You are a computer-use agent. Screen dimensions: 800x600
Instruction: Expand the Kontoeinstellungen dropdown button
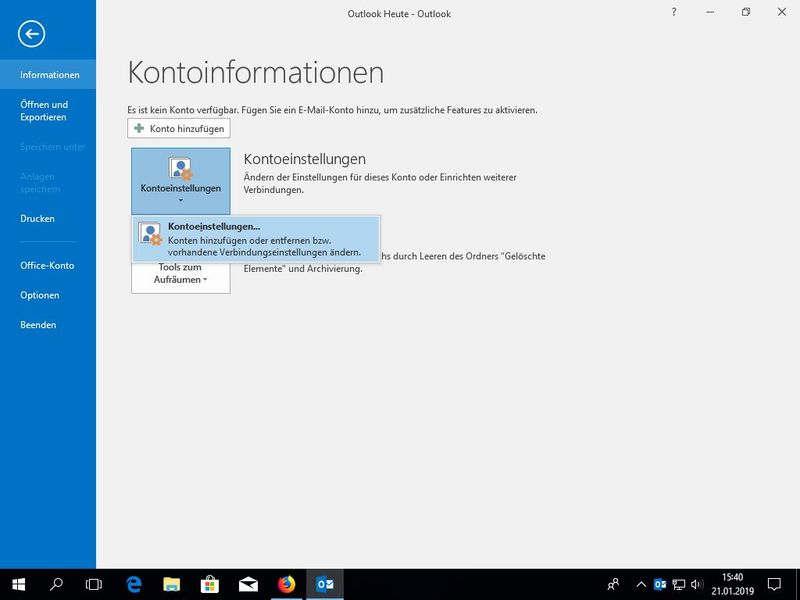[x=181, y=181]
